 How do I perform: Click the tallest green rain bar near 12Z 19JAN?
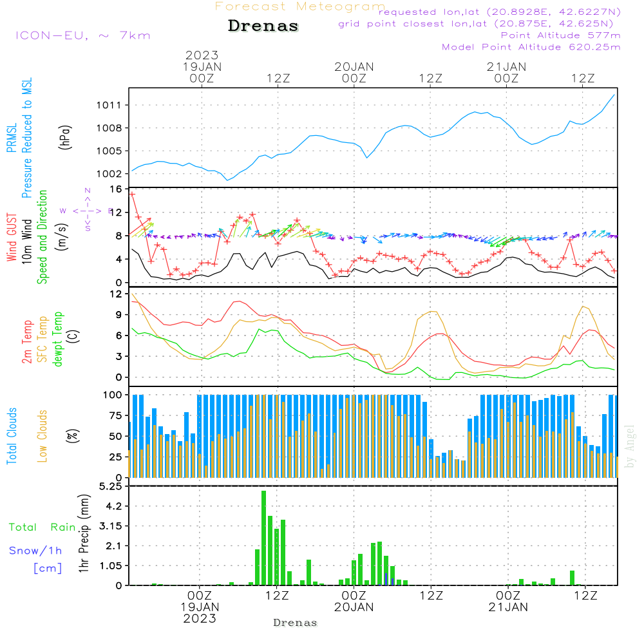click(x=263, y=538)
